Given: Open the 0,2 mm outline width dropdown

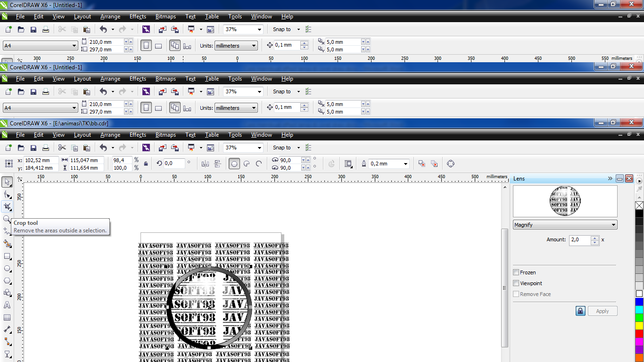Looking at the screenshot, I should pyautogui.click(x=405, y=164).
